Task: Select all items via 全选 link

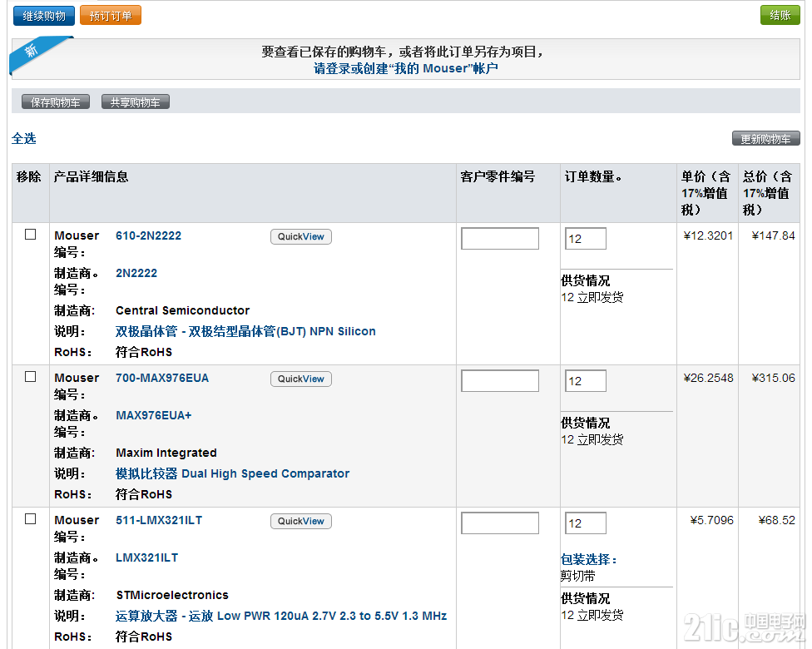Action: (24, 138)
